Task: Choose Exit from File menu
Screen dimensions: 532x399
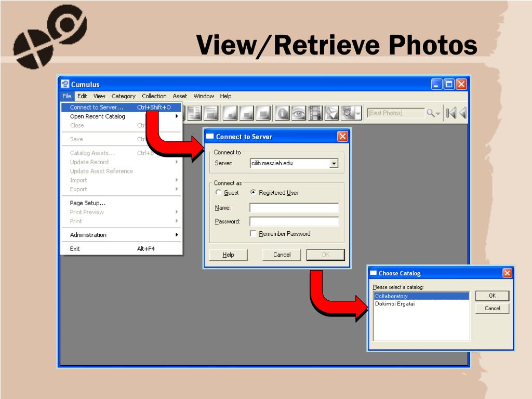Action: tap(121, 249)
